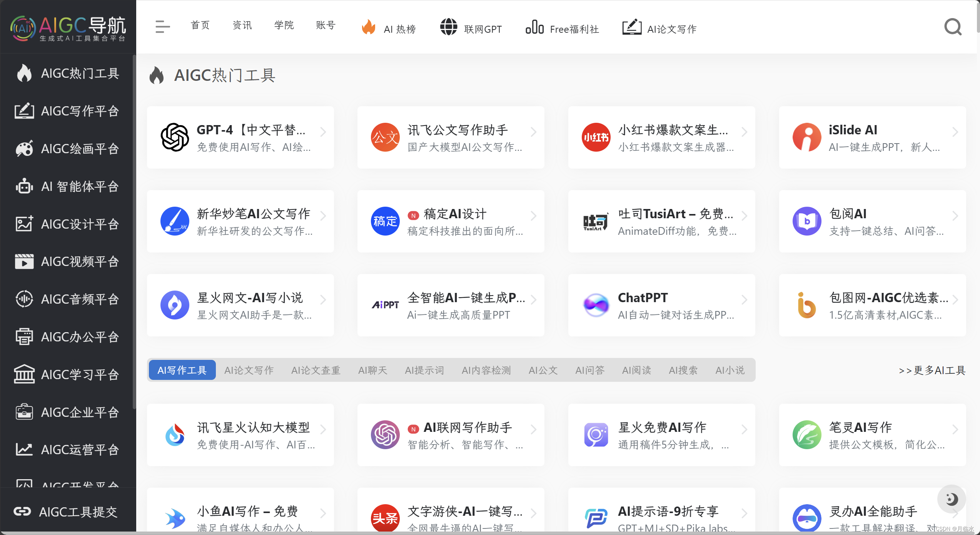Expand the 讯飞星火认知大模型 card chevron
The height and width of the screenshot is (535, 980).
tap(323, 430)
